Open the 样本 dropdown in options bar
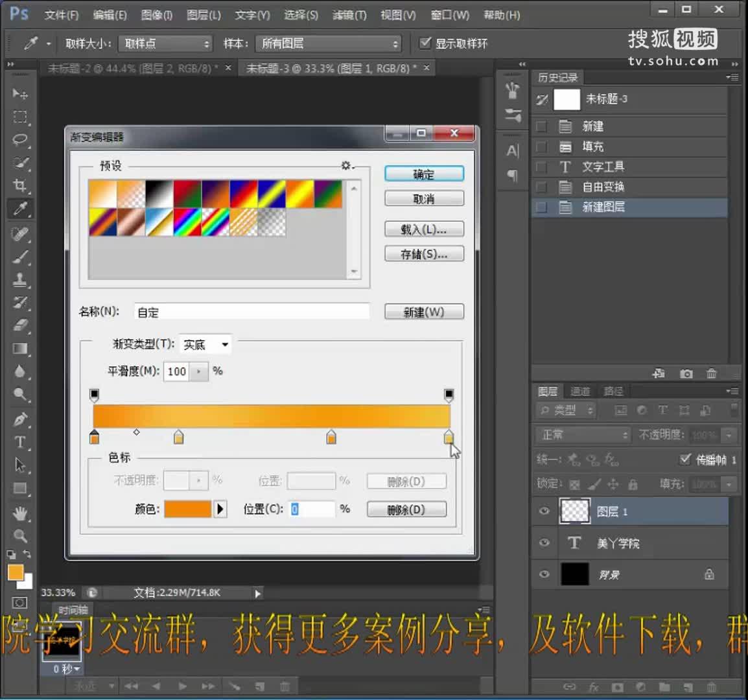The width and height of the screenshot is (748, 700). [x=329, y=43]
